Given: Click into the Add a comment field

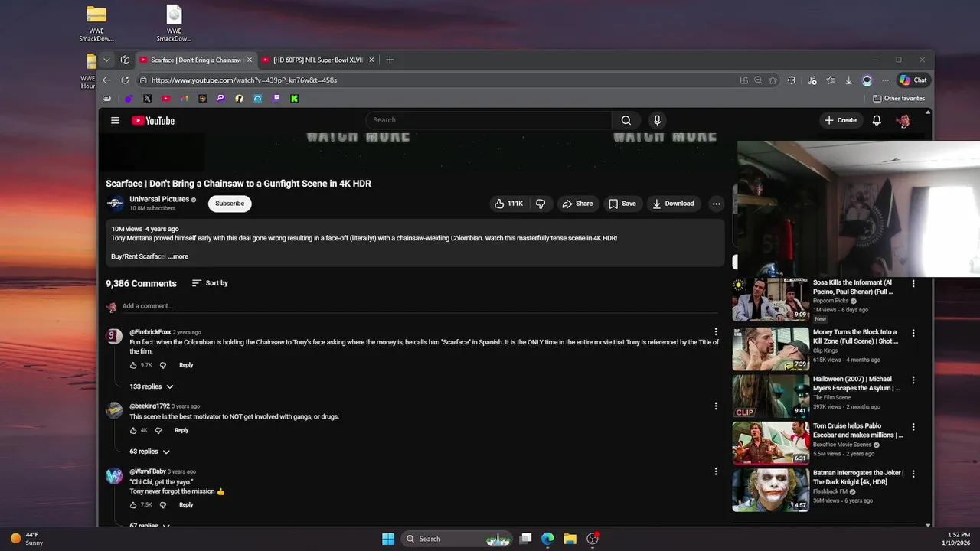Looking at the screenshot, I should (420, 306).
